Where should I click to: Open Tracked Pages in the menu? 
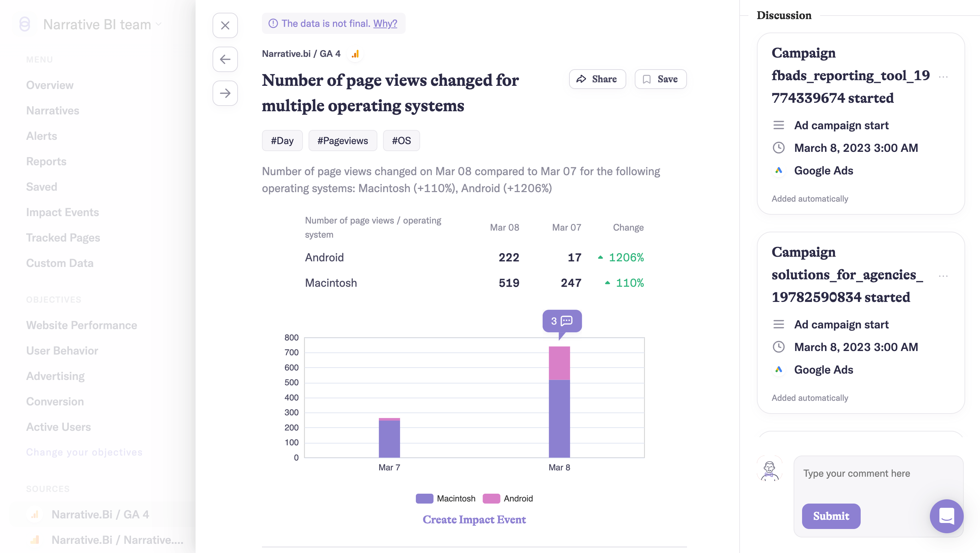click(63, 238)
